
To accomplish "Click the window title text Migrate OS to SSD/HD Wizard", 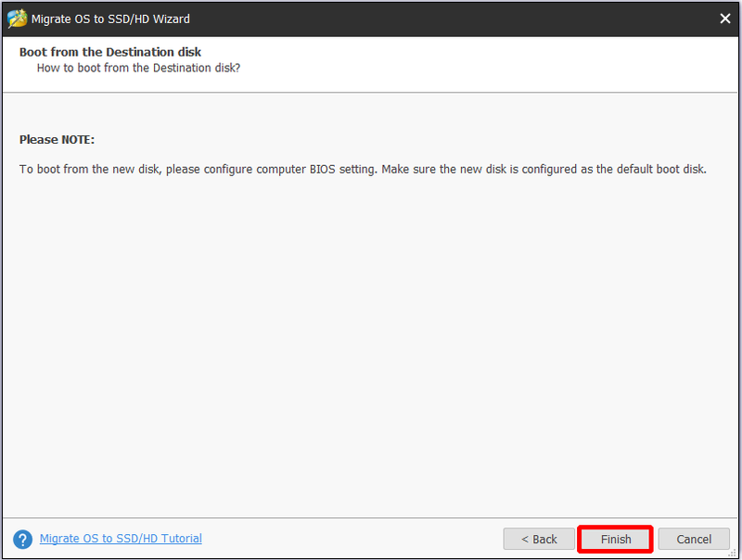I will click(110, 19).
